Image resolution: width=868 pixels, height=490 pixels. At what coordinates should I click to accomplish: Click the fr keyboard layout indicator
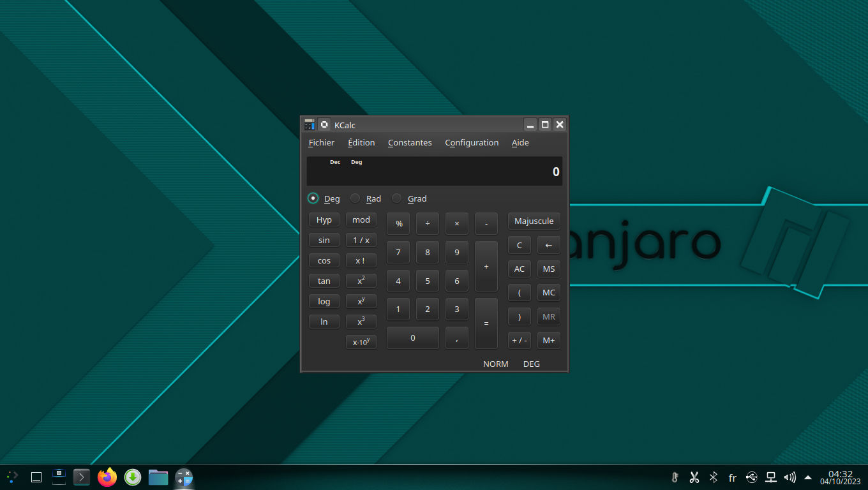click(x=733, y=477)
